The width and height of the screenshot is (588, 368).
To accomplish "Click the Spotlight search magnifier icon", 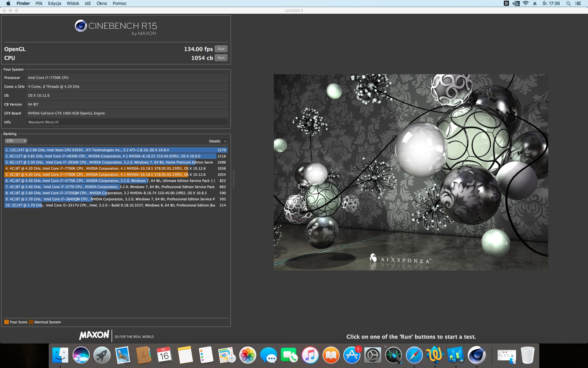I will [568, 3].
